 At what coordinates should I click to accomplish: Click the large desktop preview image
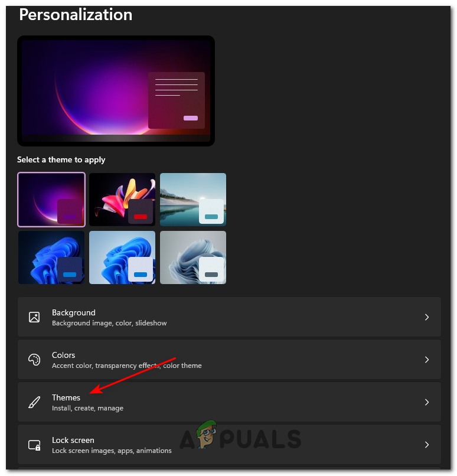(x=116, y=91)
